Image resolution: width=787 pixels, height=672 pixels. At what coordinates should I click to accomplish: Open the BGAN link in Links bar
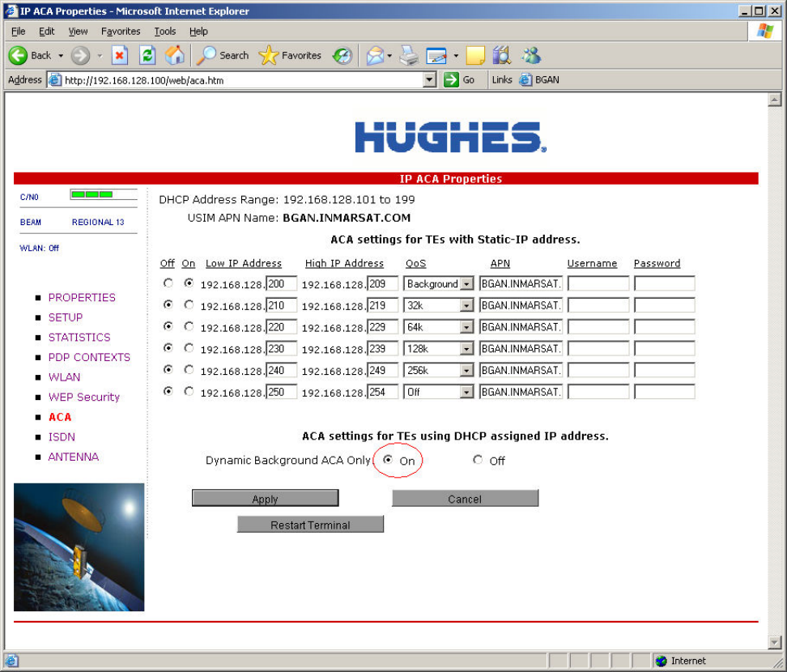[x=539, y=80]
